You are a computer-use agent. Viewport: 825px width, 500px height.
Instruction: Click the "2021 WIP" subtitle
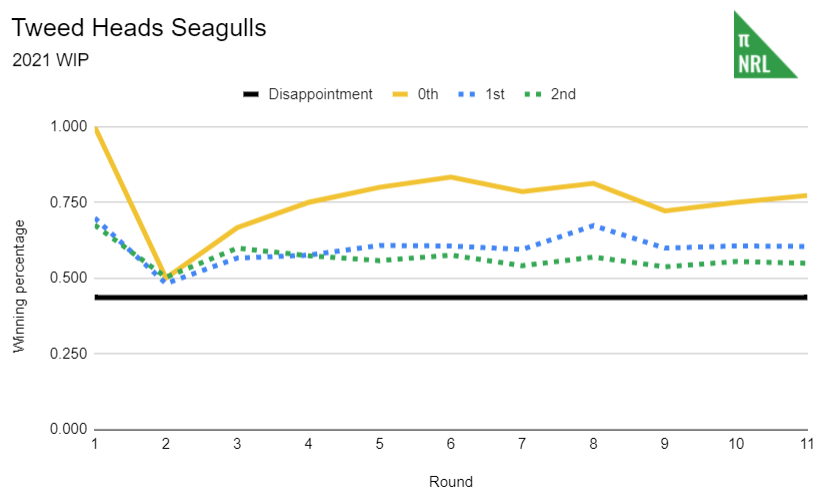pos(51,60)
